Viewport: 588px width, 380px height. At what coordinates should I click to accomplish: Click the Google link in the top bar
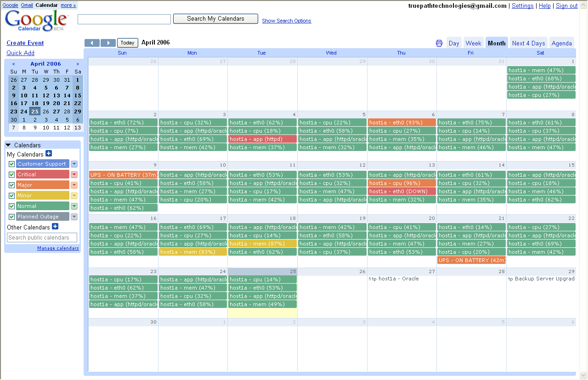[x=10, y=5]
